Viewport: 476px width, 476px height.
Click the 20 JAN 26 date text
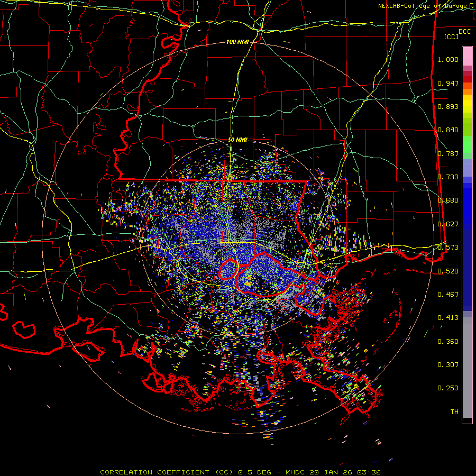pos(332,472)
